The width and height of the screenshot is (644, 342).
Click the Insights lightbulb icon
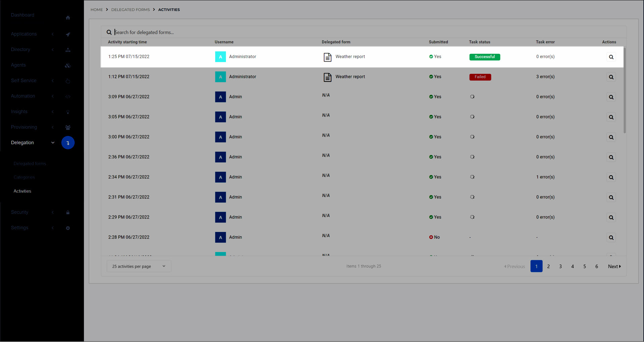pos(68,112)
